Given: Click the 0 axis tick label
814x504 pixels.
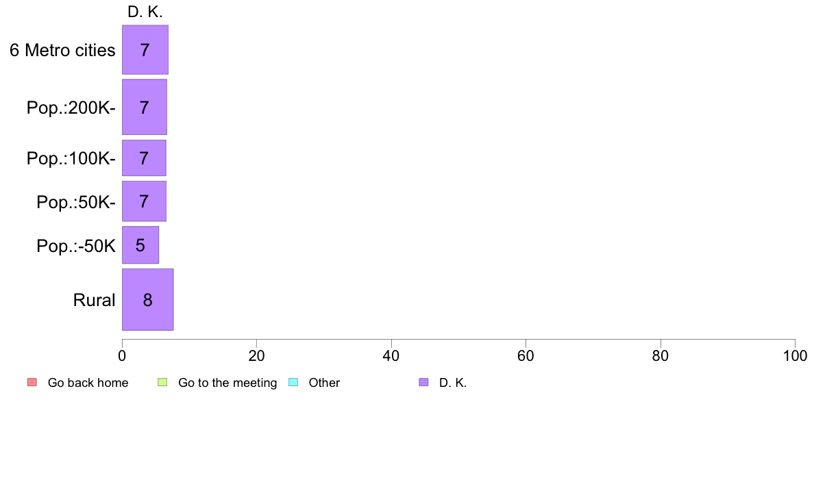Looking at the screenshot, I should tap(122, 355).
